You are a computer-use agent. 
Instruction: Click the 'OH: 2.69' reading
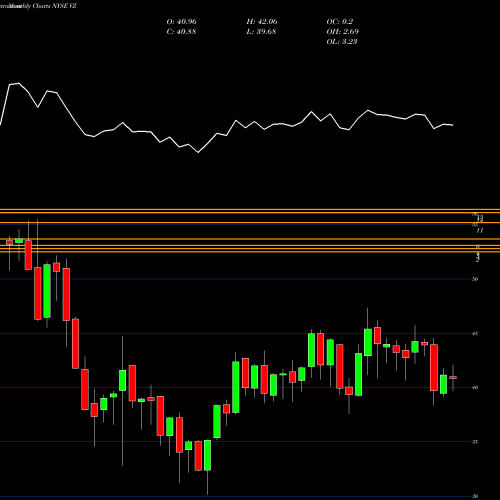click(342, 32)
